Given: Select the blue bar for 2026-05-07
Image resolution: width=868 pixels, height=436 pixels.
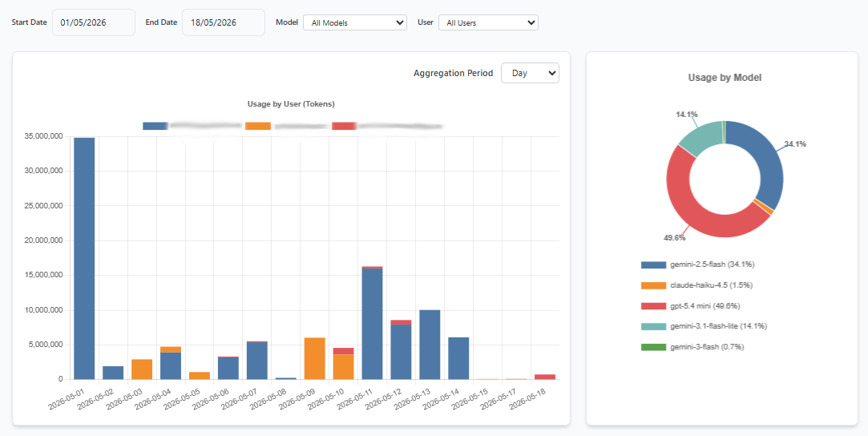Looking at the screenshot, I should 256,361.
